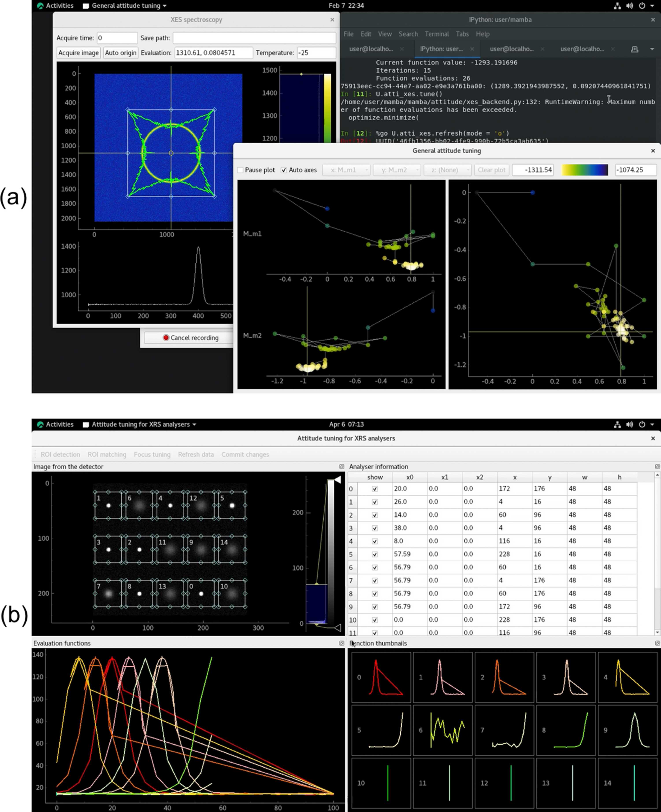Select function thumbnail 0
Viewport: 661px width, 812px height.
pyautogui.click(x=381, y=677)
